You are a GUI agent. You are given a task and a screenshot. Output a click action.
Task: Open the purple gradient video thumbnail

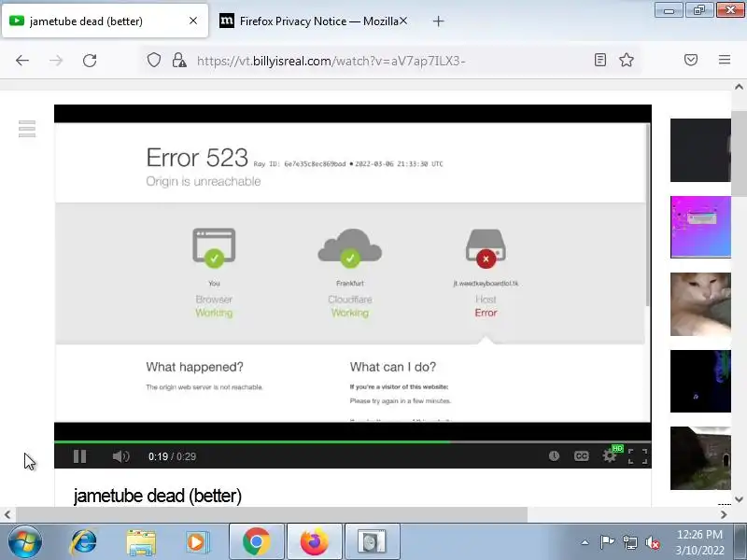[x=700, y=227]
